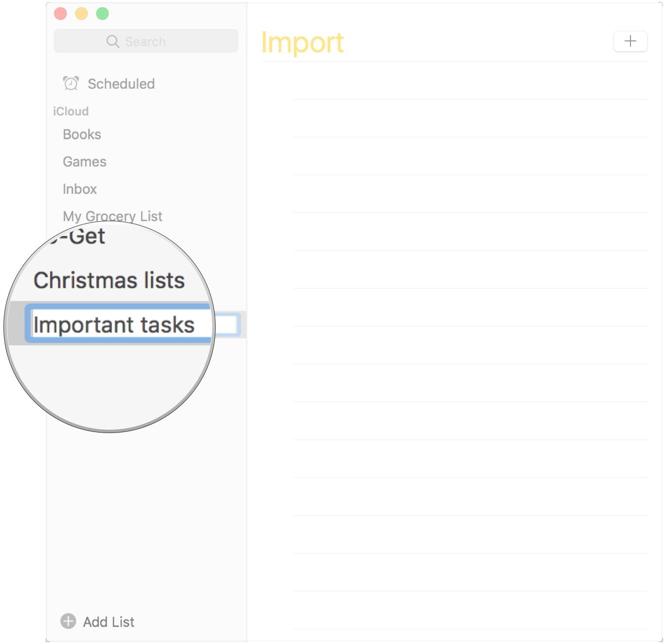The image size is (665, 644).
Task: Click the alarm clock icon beside Scheduled
Action: (71, 84)
